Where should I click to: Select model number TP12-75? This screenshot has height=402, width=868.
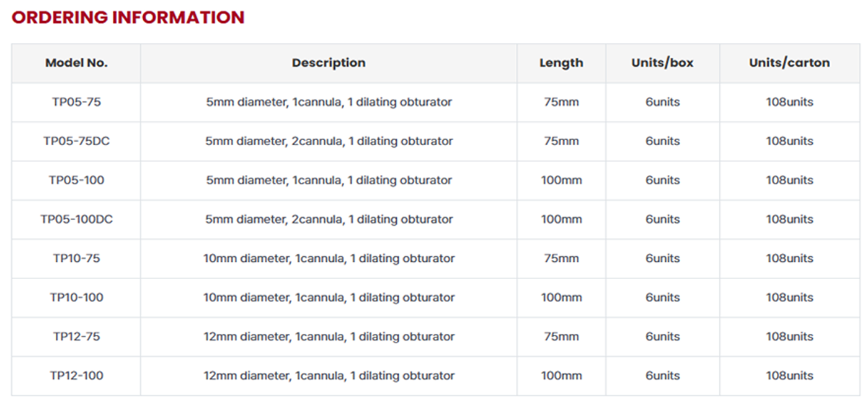coord(76,336)
